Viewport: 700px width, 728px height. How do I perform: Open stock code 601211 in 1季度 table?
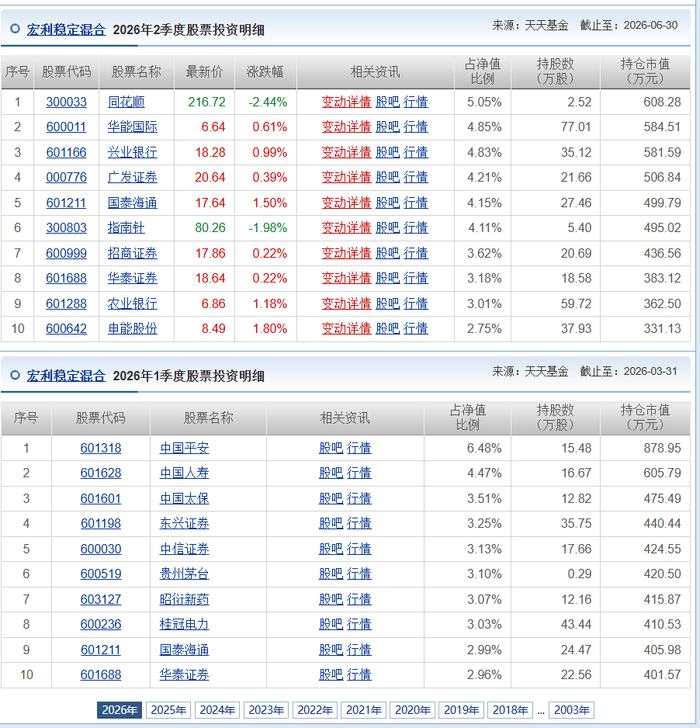pyautogui.click(x=101, y=650)
